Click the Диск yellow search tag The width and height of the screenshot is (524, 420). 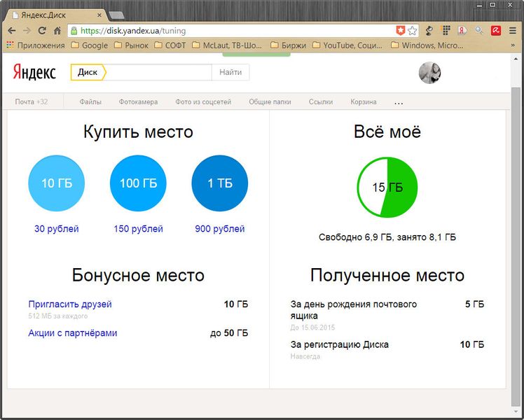coord(88,72)
